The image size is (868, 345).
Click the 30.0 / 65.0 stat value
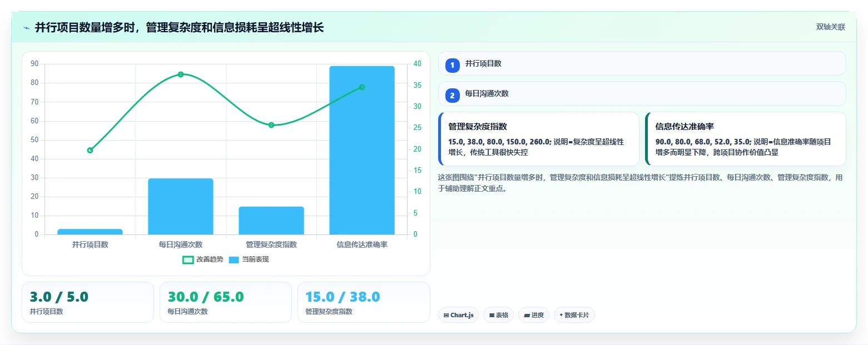[x=206, y=297]
